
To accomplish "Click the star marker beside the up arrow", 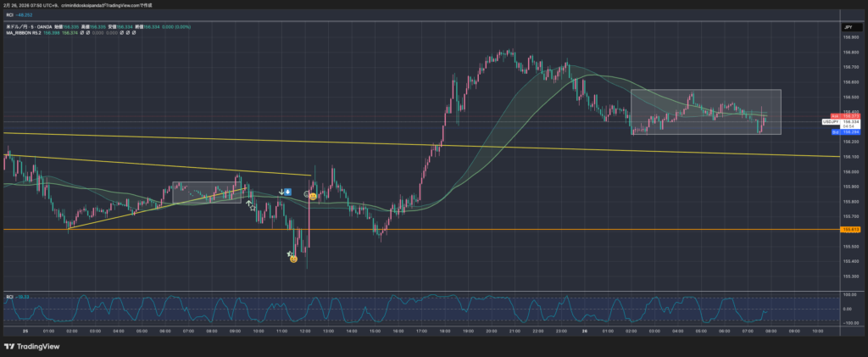I will pos(253,207).
